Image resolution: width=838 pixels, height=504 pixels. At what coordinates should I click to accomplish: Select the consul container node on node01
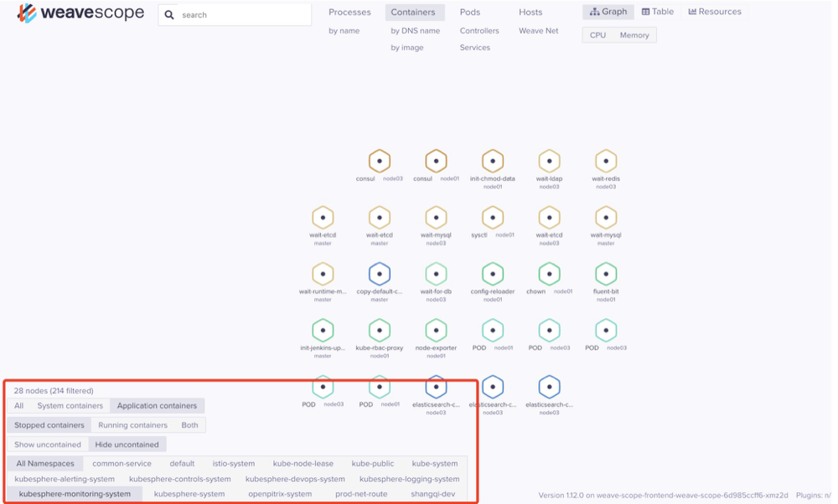coord(436,161)
